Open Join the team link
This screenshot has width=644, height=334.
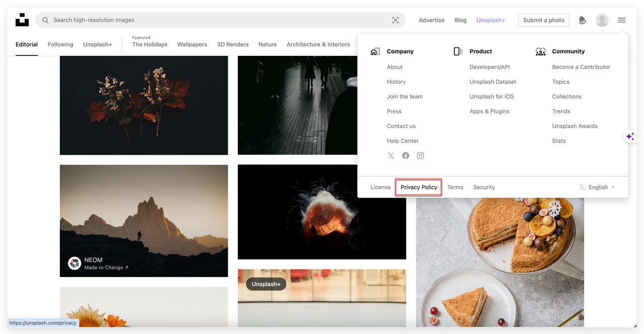pyautogui.click(x=405, y=96)
